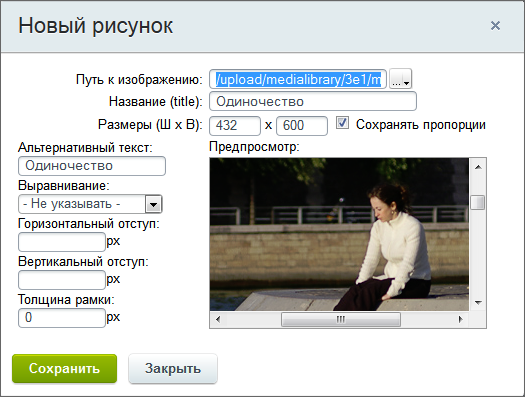The width and height of the screenshot is (525, 397).
Task: Click the Сохранить button
Action: click(65, 369)
